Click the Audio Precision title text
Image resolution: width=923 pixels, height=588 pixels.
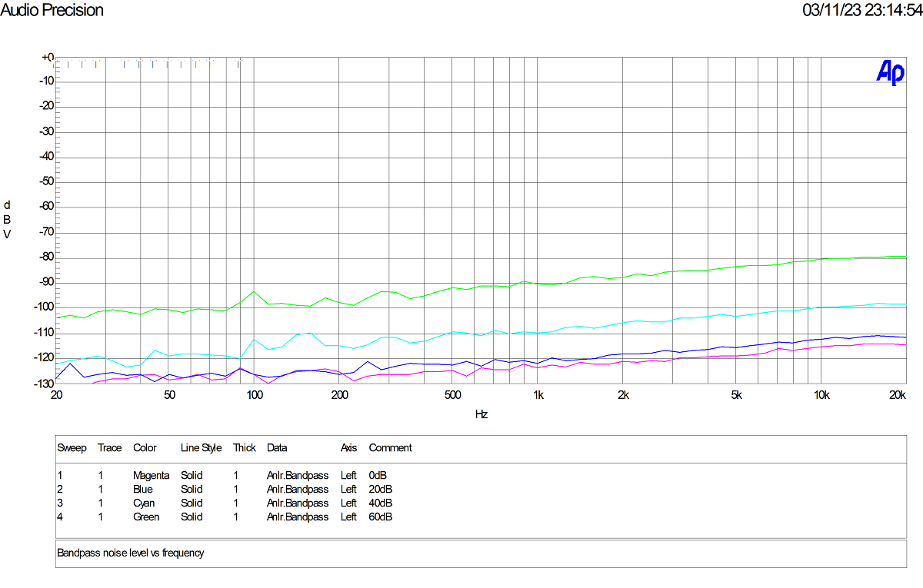coord(52,10)
